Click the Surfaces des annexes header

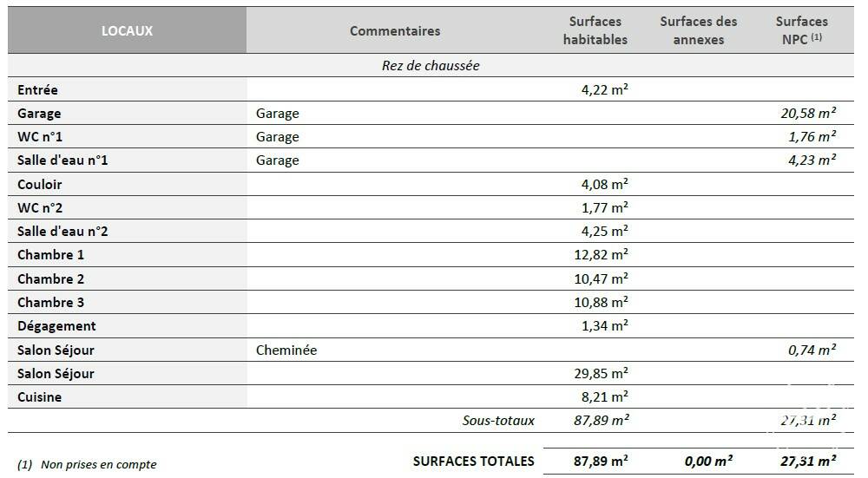click(x=698, y=30)
